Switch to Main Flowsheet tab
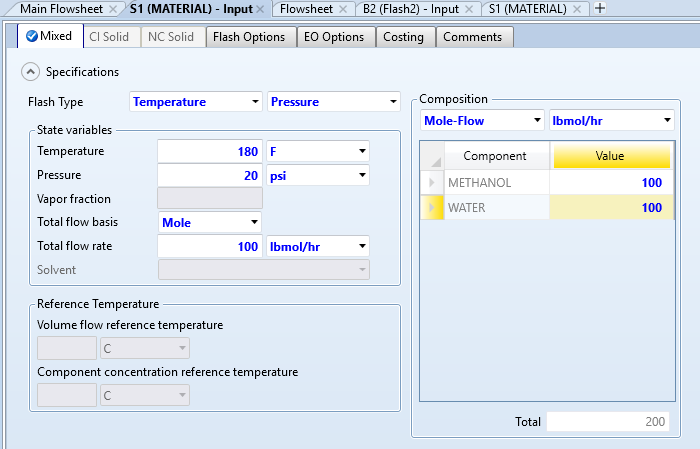This screenshot has height=449, width=700. (62, 9)
